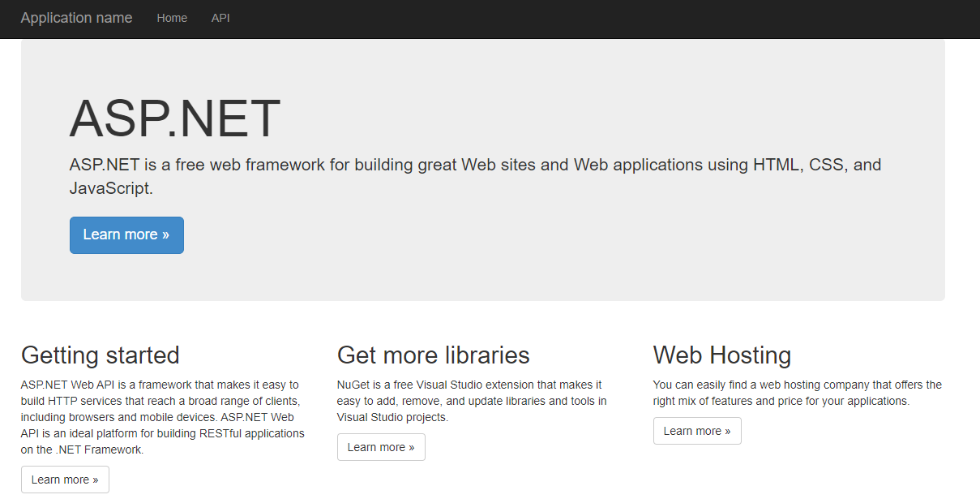
Task: Click Learn more under Web Hosting
Action: (697, 431)
